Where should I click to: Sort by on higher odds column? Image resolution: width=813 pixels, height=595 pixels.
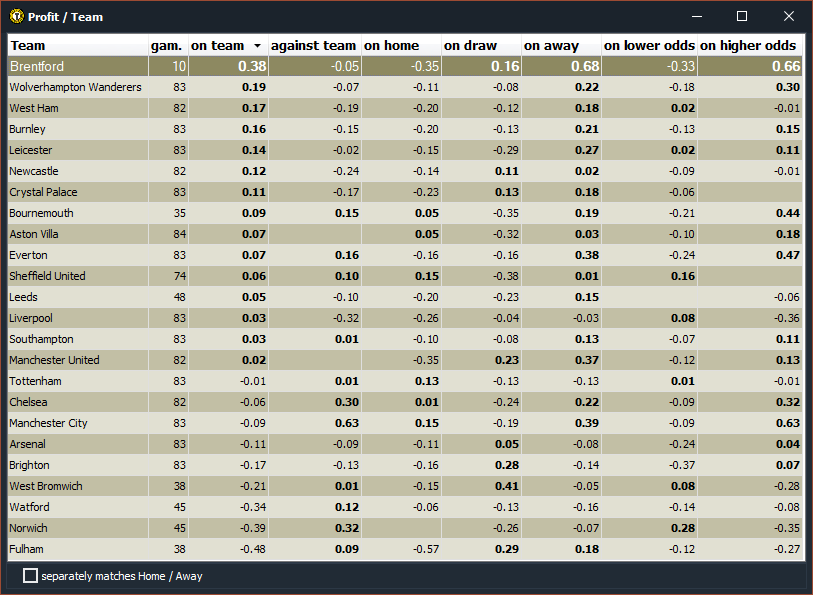[749, 46]
